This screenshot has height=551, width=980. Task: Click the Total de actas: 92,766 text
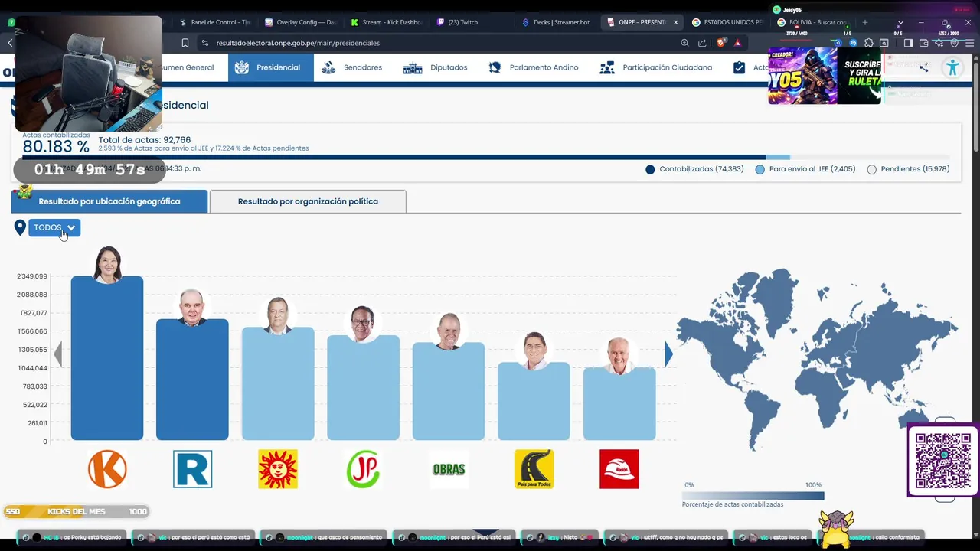145,140
